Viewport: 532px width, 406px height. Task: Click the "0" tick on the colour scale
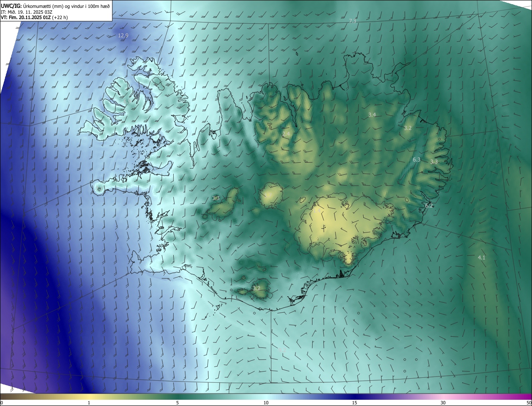(x=2, y=403)
